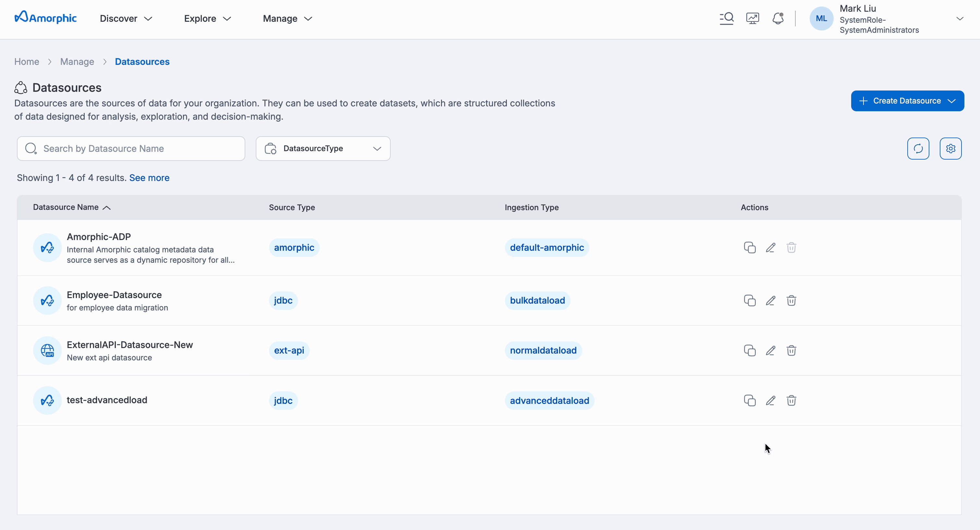Open the Manage menu
The width and height of the screenshot is (980, 530).
click(287, 18)
